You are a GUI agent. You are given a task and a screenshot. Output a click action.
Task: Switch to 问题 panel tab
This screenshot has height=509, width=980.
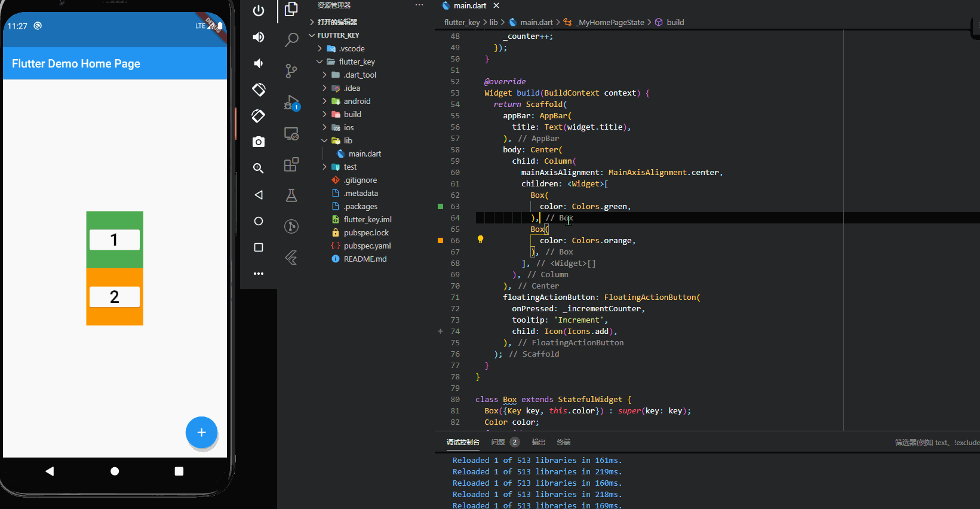click(x=505, y=442)
